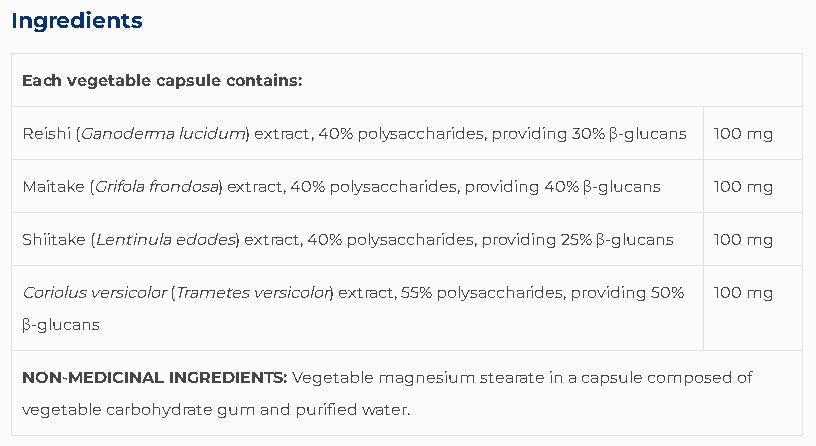This screenshot has height=446, width=816.
Task: Click the 100 mg cell for Maitake
Action: [743, 186]
